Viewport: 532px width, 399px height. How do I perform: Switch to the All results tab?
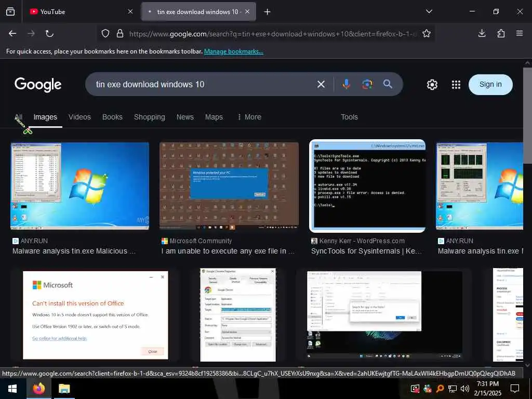(19, 117)
